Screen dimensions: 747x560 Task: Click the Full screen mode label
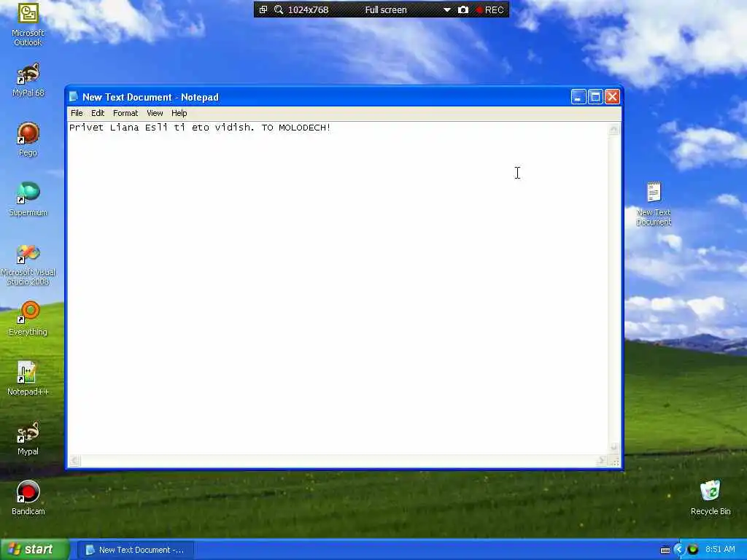pyautogui.click(x=386, y=10)
